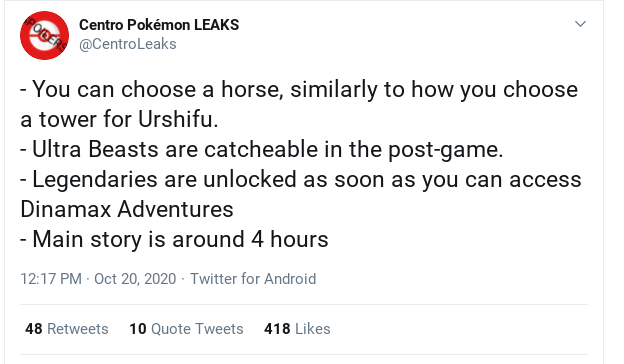Click the Oct 20, 2020 date
Image resolution: width=624 pixels, height=364 pixels.
pyautogui.click(x=135, y=278)
